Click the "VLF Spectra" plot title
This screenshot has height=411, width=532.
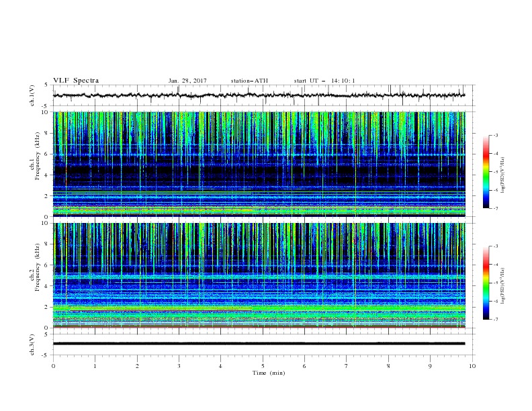click(76, 81)
